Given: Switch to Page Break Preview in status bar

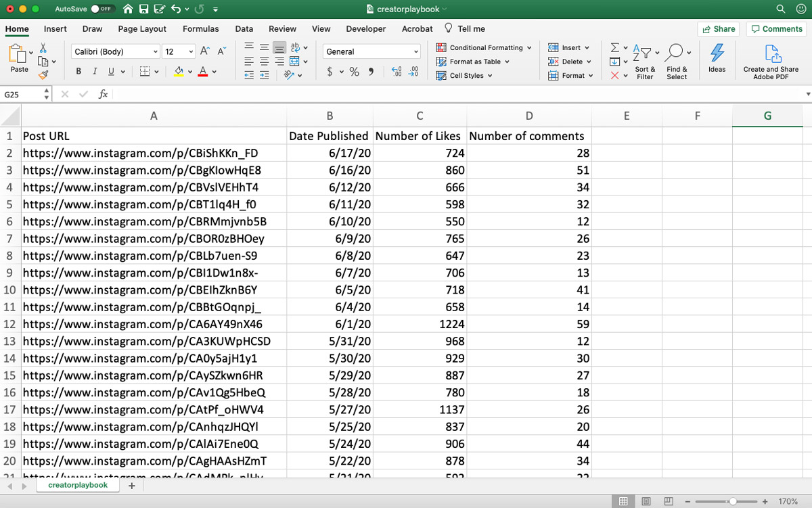Looking at the screenshot, I should (x=667, y=501).
